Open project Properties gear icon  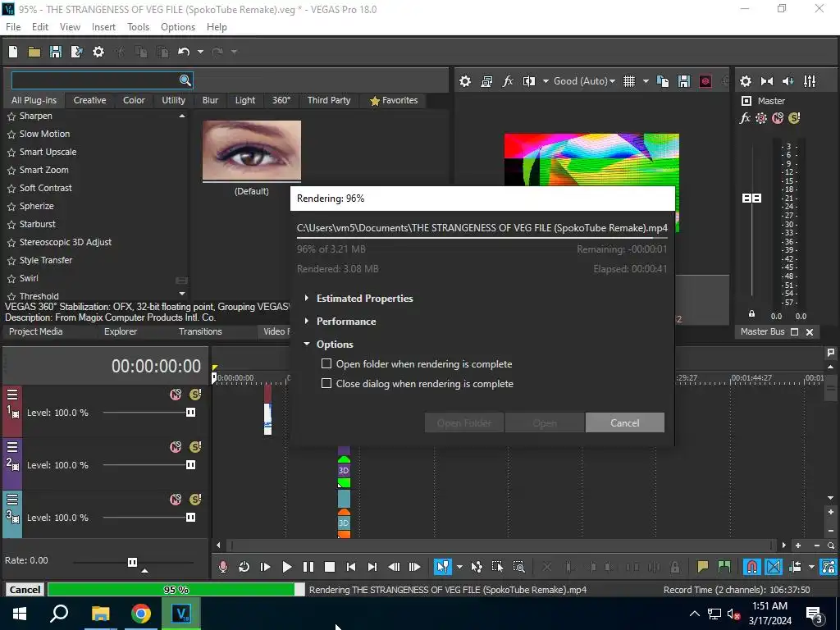click(98, 52)
